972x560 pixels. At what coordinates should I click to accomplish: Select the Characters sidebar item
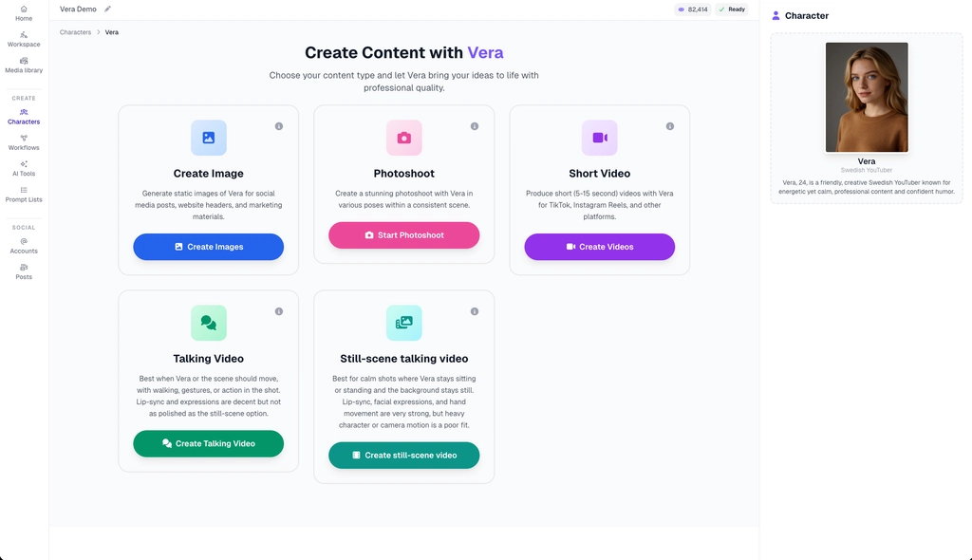tap(23, 116)
